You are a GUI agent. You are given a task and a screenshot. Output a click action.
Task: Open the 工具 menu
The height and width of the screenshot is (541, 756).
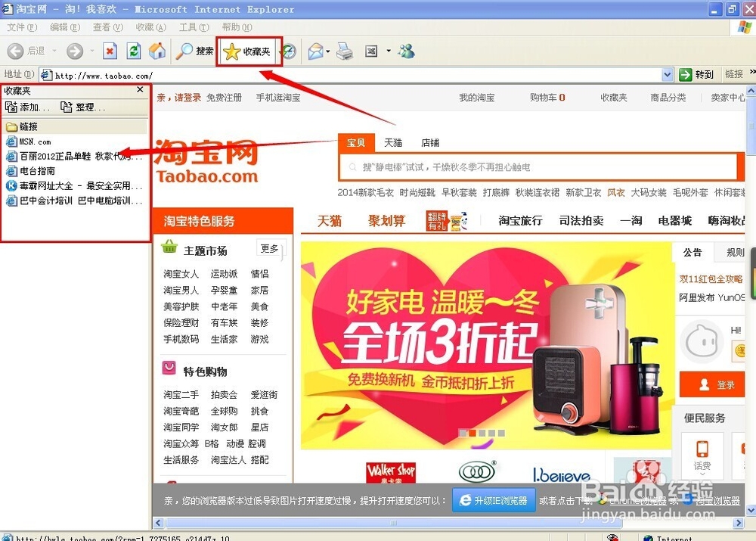(194, 27)
